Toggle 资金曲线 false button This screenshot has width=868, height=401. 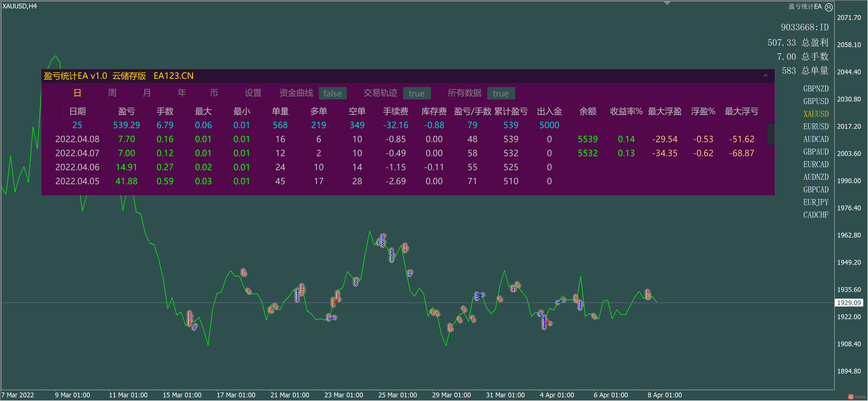click(332, 93)
